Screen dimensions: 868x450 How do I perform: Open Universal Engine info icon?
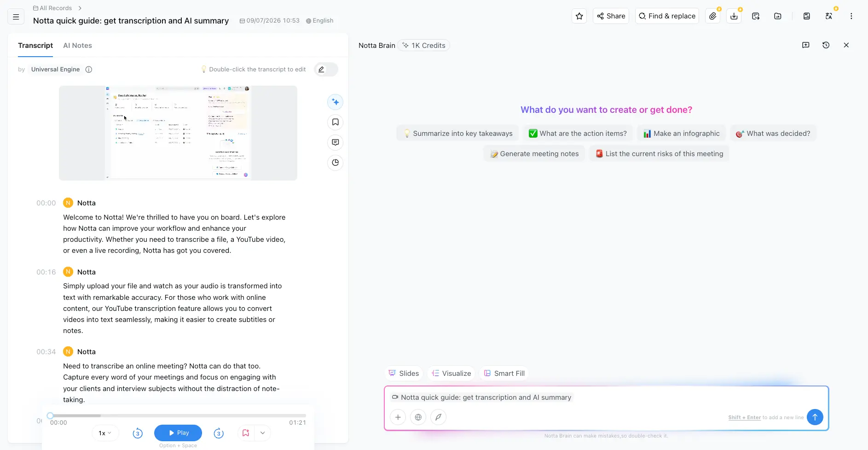[89, 70]
